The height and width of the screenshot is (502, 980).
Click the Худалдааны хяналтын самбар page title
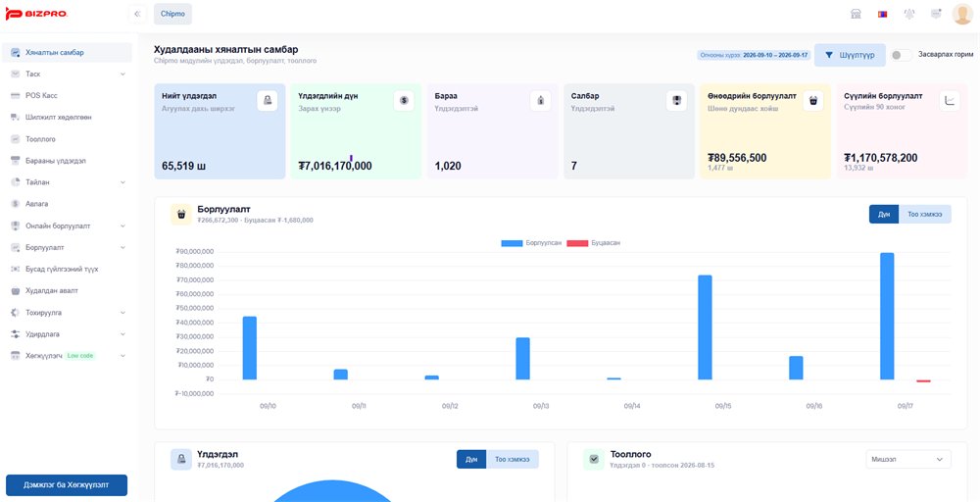225,49
